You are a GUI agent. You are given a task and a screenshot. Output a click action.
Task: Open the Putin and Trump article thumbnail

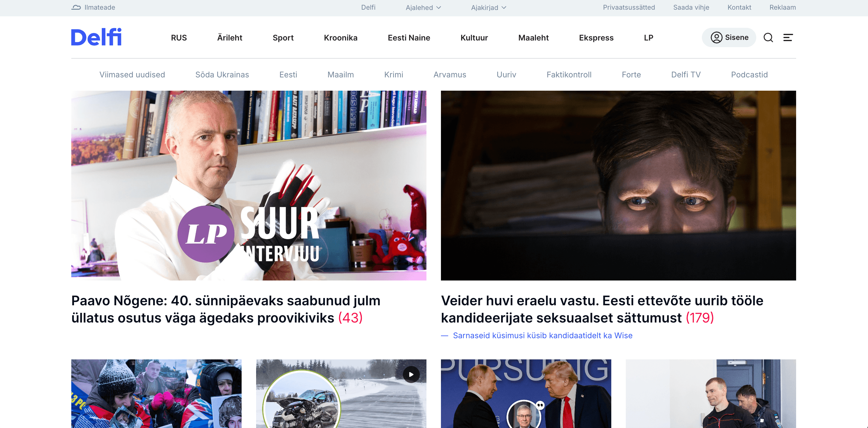[526, 394]
